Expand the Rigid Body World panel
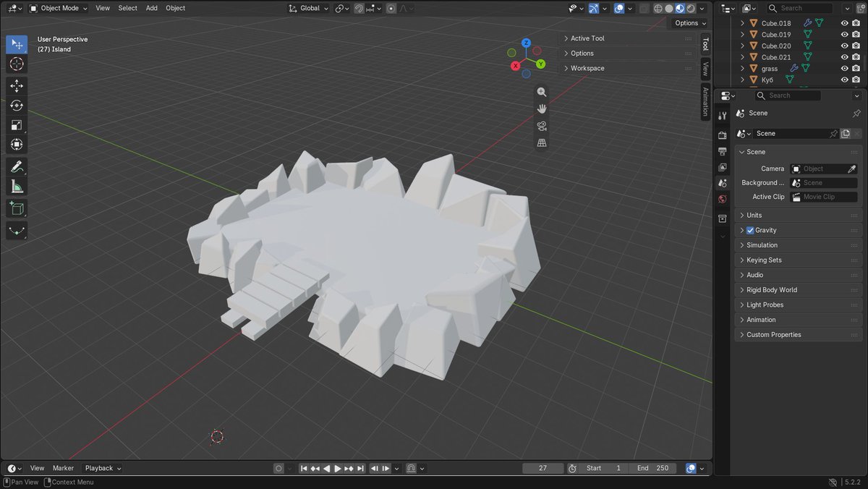This screenshot has height=489, width=868. click(799, 290)
